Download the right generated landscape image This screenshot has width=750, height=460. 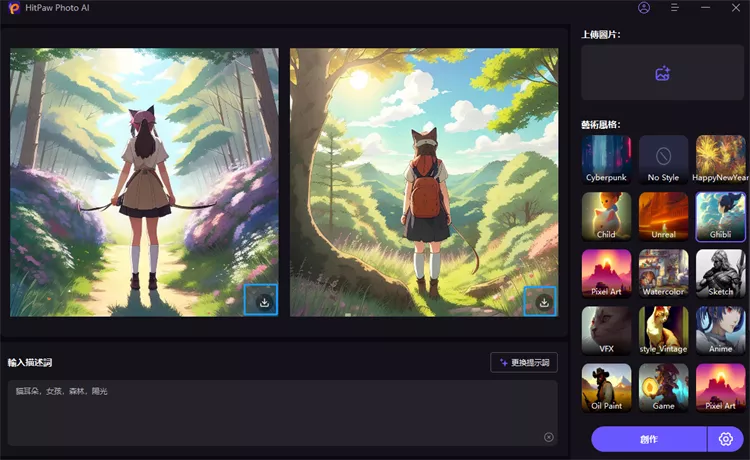(x=543, y=301)
